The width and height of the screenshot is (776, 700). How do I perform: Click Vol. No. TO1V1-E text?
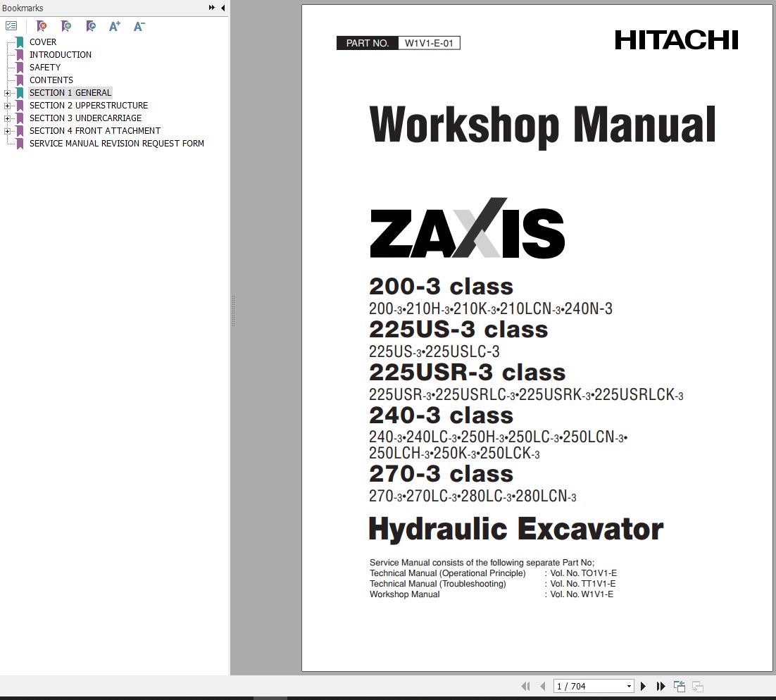pos(584,573)
